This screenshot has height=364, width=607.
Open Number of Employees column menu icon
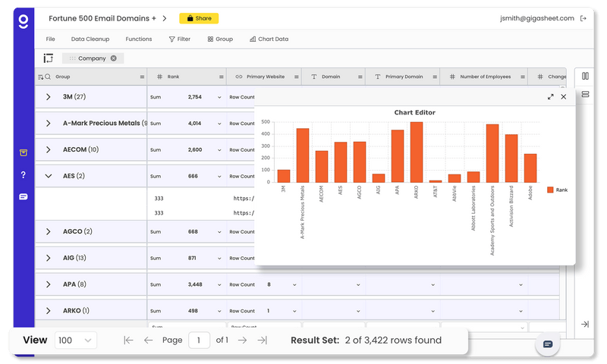point(523,77)
